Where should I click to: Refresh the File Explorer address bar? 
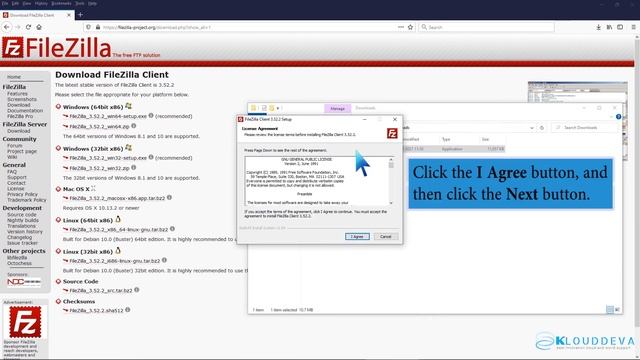click(542, 128)
